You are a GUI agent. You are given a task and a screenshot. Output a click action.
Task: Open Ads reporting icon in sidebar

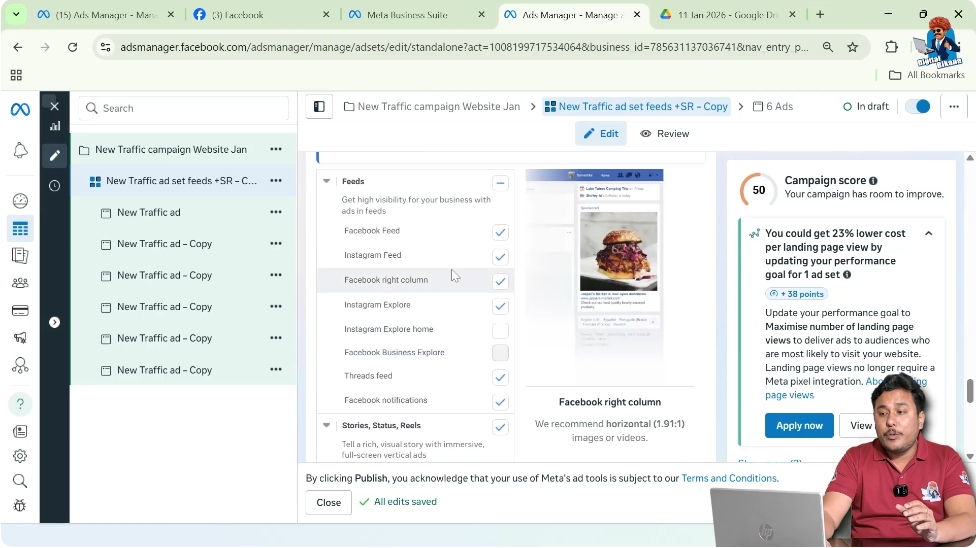(20, 255)
